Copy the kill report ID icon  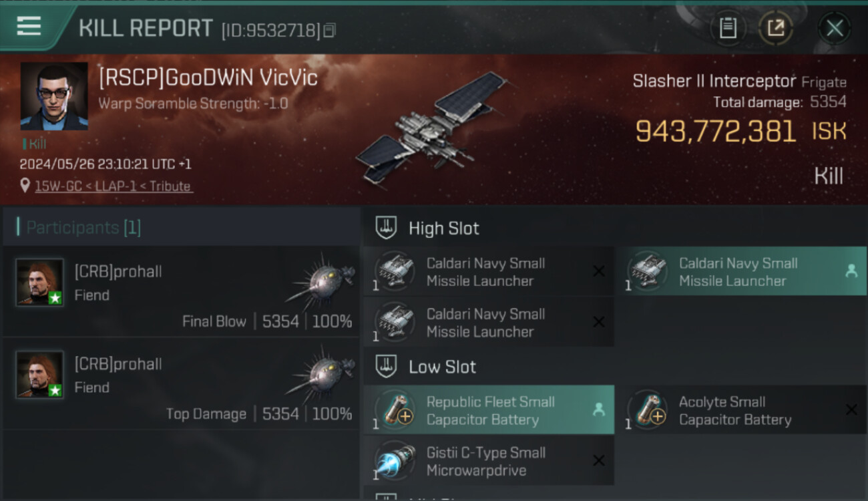click(x=329, y=30)
